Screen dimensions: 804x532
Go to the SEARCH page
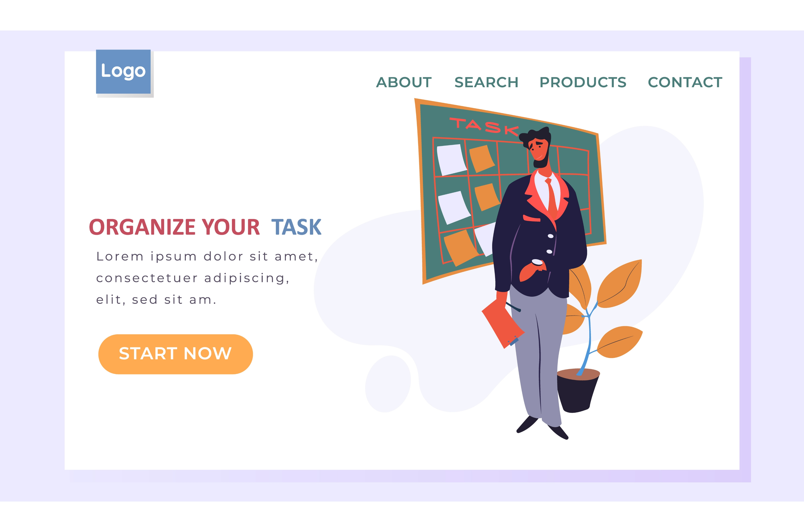pyautogui.click(x=486, y=82)
